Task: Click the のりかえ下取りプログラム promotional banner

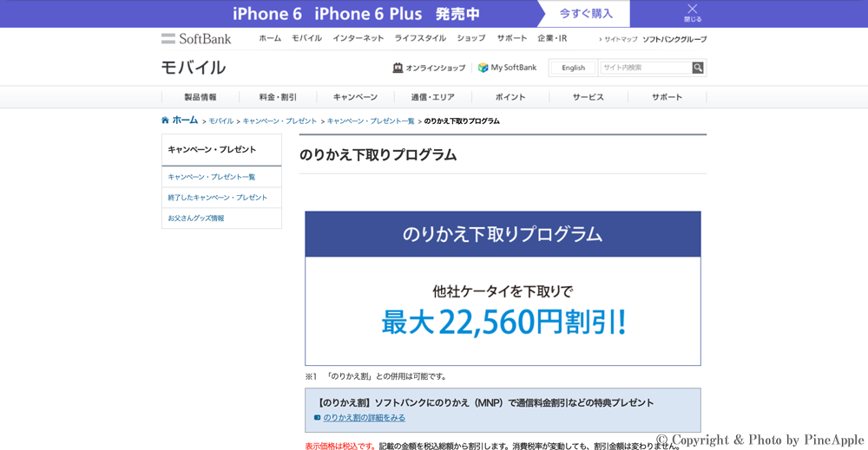Action: coord(503,288)
